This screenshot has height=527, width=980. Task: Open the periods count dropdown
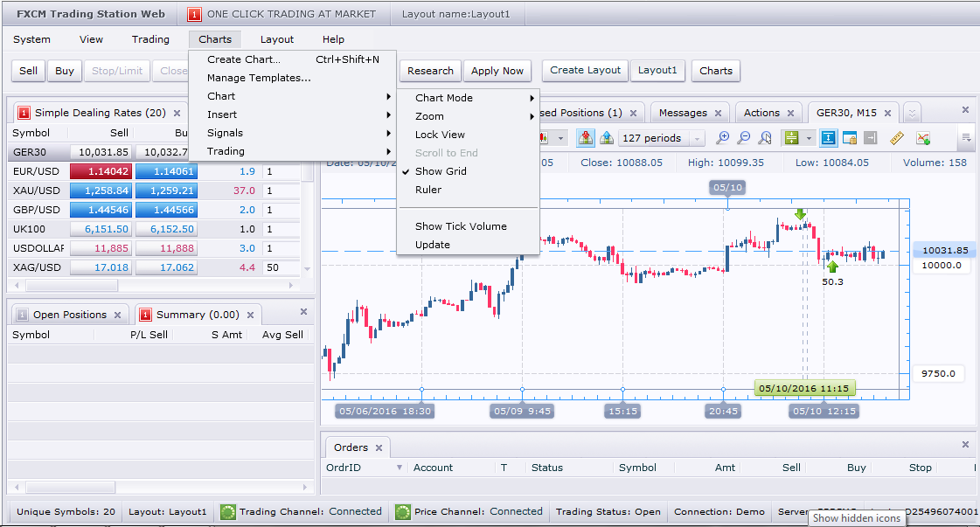696,138
